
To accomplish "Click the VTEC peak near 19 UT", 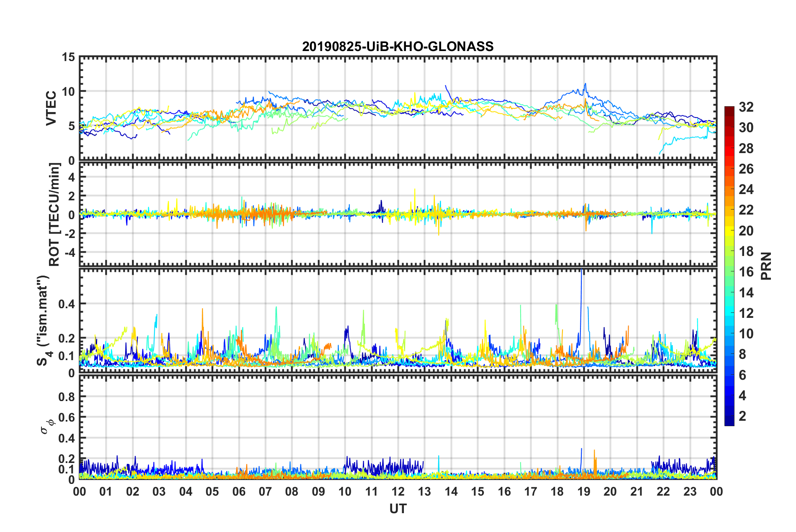I will (x=585, y=85).
